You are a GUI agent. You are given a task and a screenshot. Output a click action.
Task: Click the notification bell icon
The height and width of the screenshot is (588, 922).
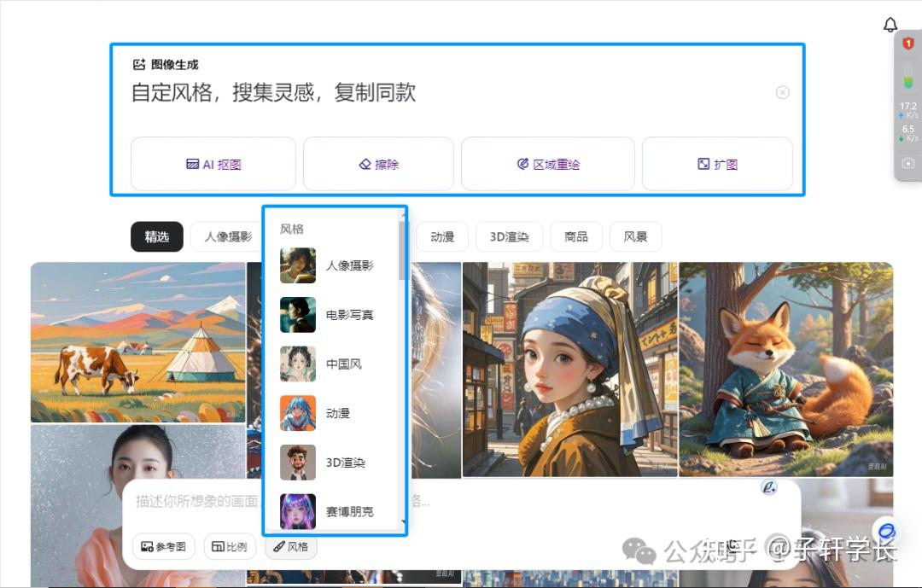click(x=890, y=25)
